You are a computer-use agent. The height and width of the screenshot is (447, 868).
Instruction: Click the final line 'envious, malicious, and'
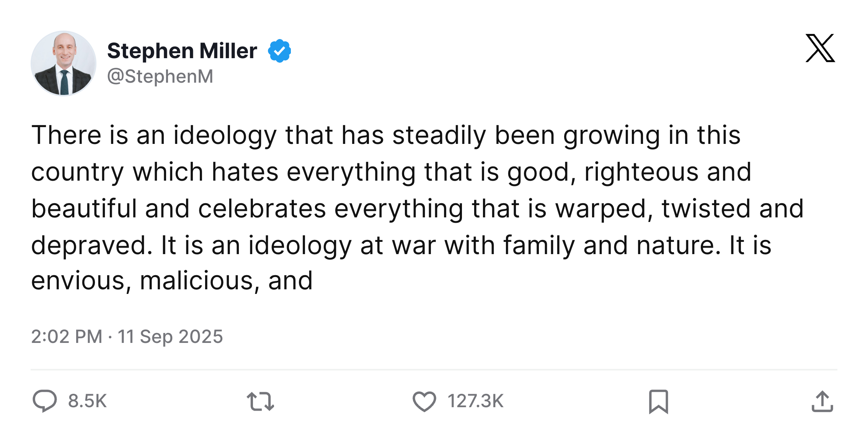pos(172,281)
